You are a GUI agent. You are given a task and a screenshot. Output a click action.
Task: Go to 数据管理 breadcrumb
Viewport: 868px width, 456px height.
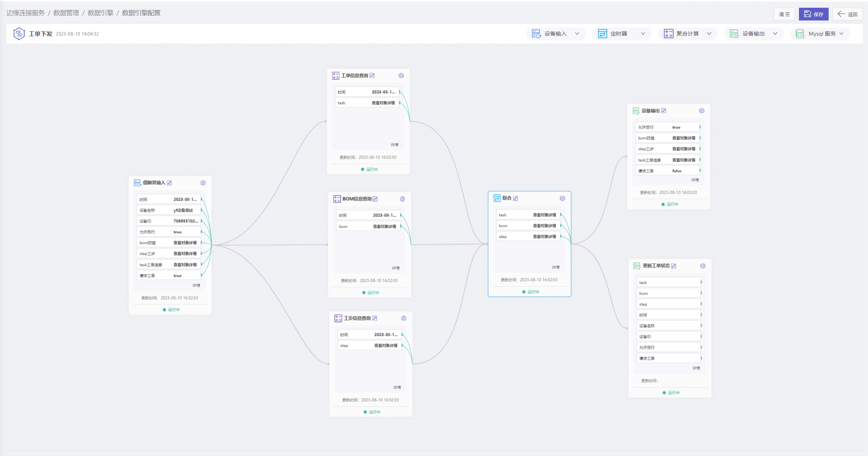(x=66, y=13)
